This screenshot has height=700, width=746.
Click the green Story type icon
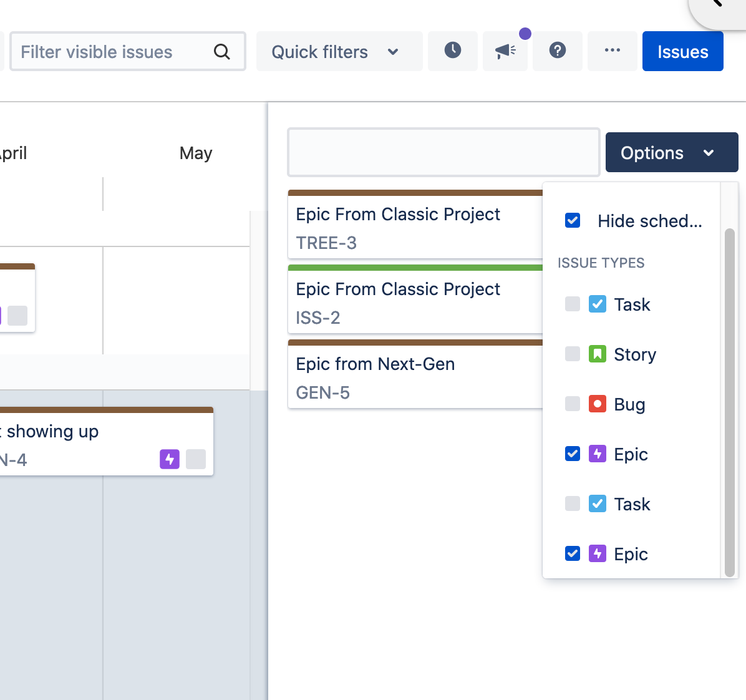[597, 354]
